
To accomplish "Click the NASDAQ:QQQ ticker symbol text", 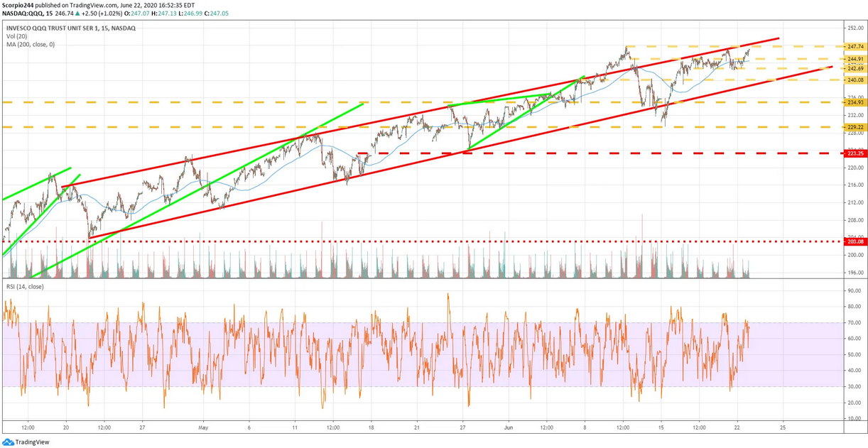I will point(19,11).
